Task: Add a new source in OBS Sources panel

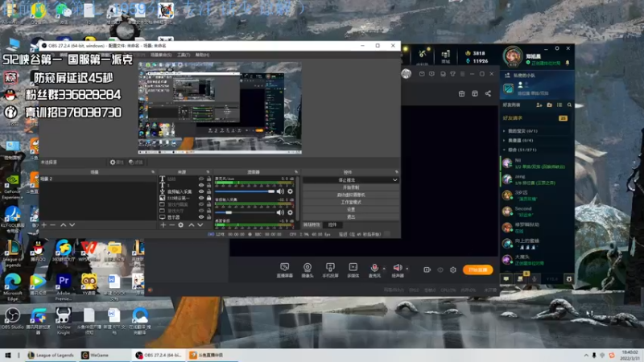Action: pyautogui.click(x=163, y=225)
